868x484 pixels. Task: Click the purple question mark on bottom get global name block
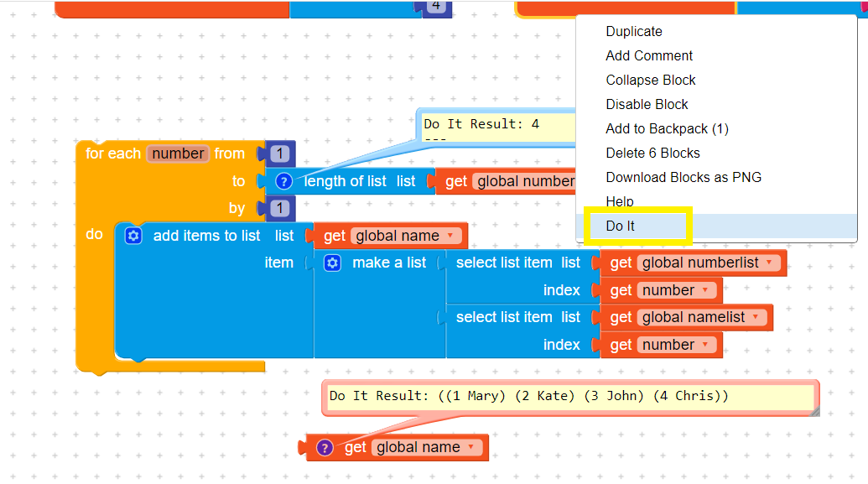[x=325, y=447]
